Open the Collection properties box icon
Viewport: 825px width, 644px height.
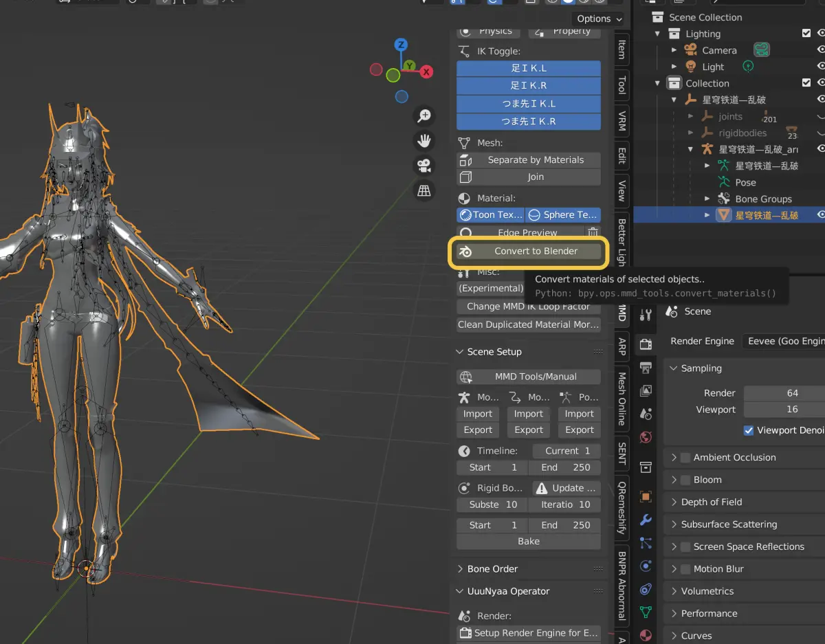(646, 467)
